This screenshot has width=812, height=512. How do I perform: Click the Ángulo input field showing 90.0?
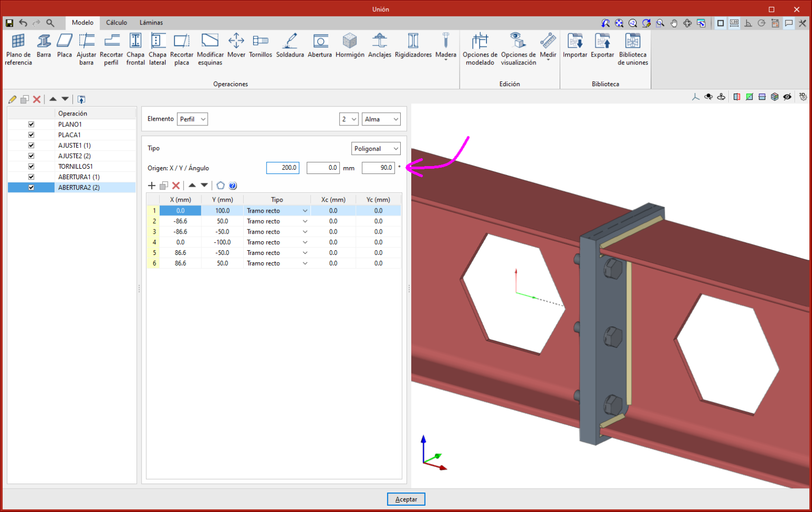click(x=378, y=168)
